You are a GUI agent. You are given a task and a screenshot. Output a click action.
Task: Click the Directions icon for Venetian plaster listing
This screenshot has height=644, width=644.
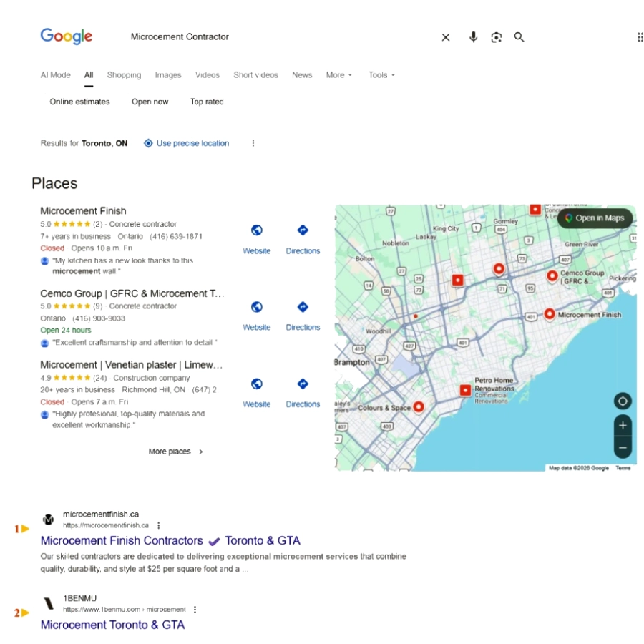pyautogui.click(x=303, y=384)
